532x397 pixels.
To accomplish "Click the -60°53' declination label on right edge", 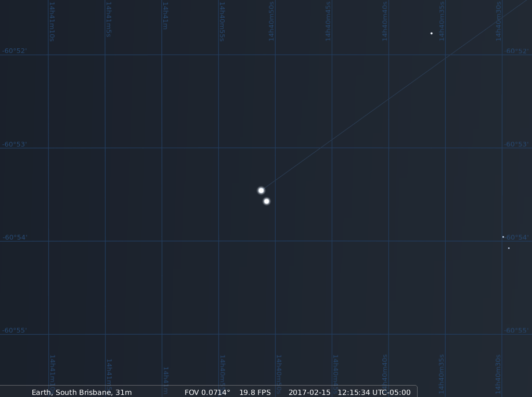I will tap(517, 144).
